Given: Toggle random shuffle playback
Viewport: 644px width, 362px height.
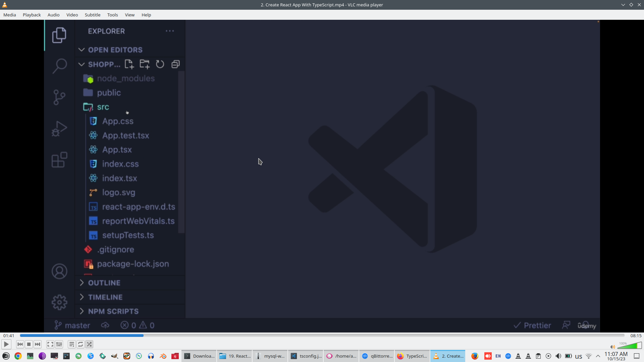Looking at the screenshot, I should click(x=89, y=344).
